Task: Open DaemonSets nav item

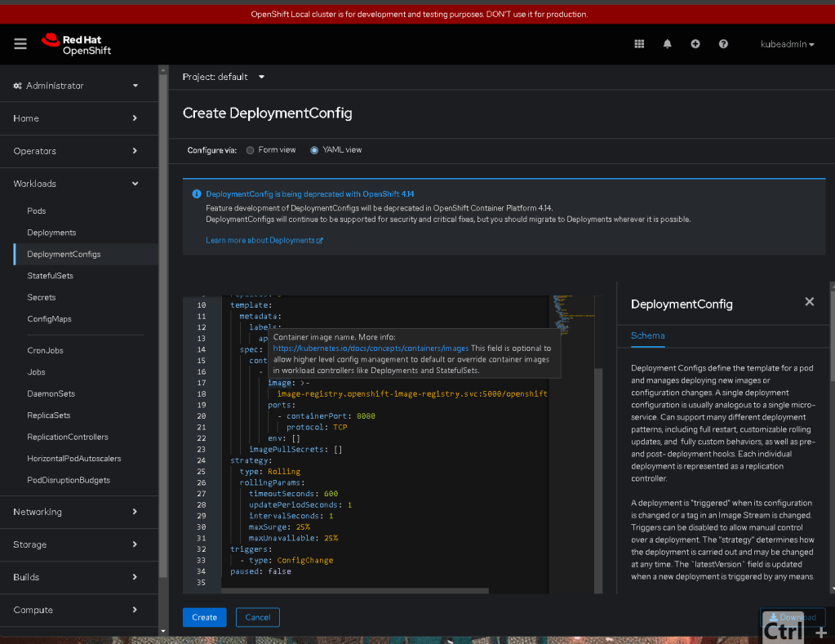Action: coord(51,393)
